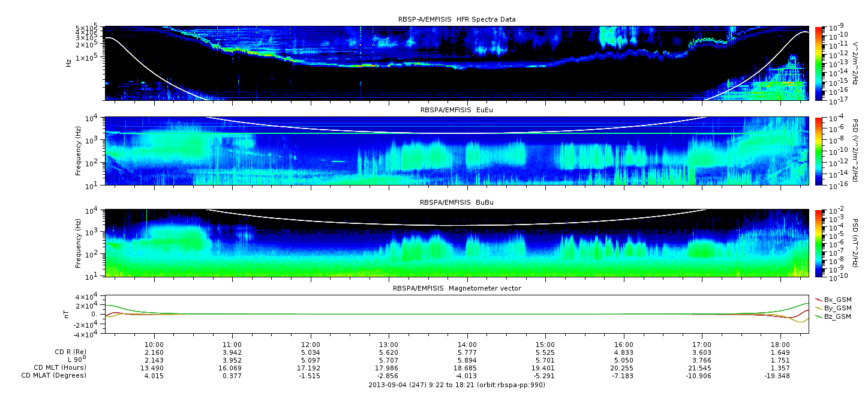Click the EuEu PSD color bar
The width and height of the screenshot is (868, 395).
click(x=819, y=151)
